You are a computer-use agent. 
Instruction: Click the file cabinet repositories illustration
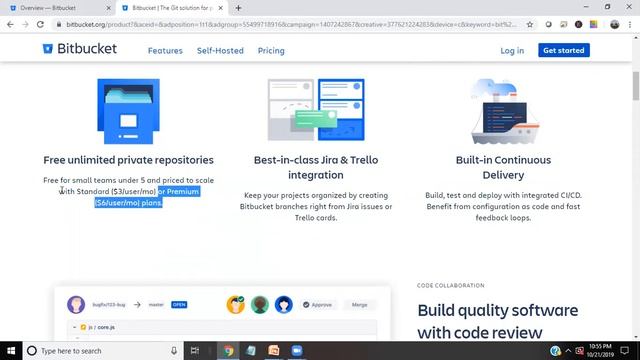point(129,111)
